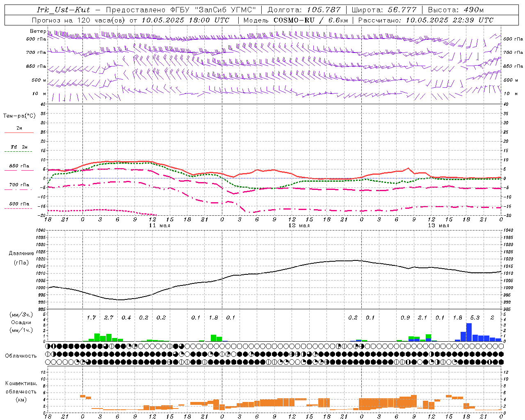Viewport: 525px width, 420px height.
Task: Click the computed time "Рассчитано: 10.05.2025 22:39 UTC"
Action: click(x=426, y=20)
